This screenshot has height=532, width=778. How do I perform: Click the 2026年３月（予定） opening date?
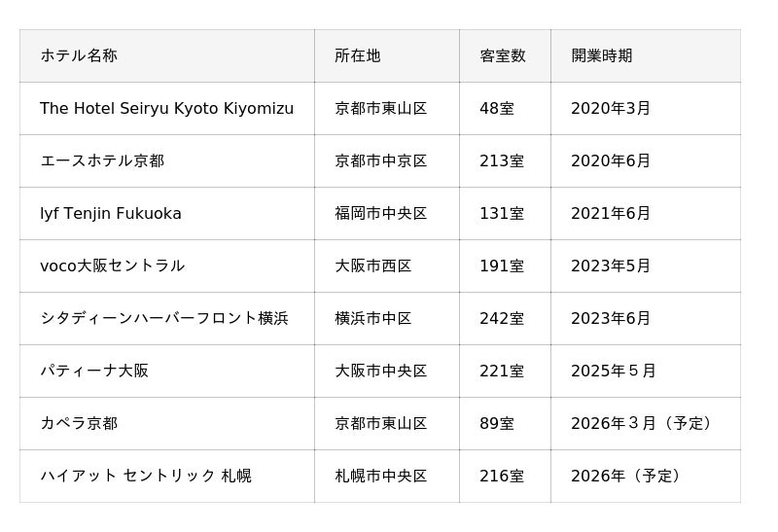coord(644,424)
